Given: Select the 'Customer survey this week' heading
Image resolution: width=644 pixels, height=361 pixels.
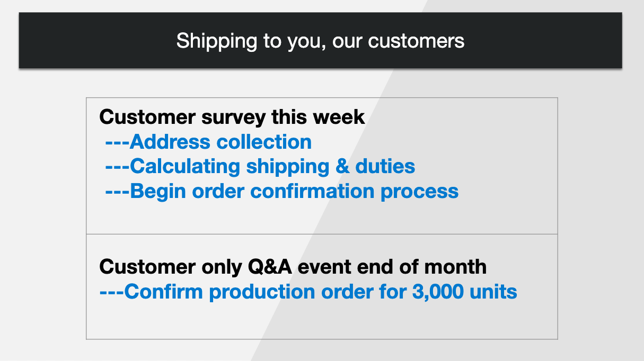Looking at the screenshot, I should pos(232,116).
